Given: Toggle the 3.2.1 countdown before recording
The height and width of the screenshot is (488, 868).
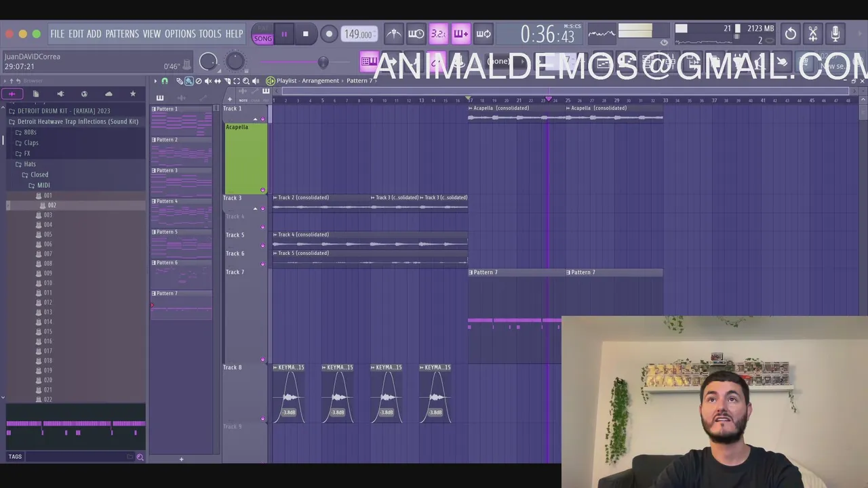Looking at the screenshot, I should (439, 34).
